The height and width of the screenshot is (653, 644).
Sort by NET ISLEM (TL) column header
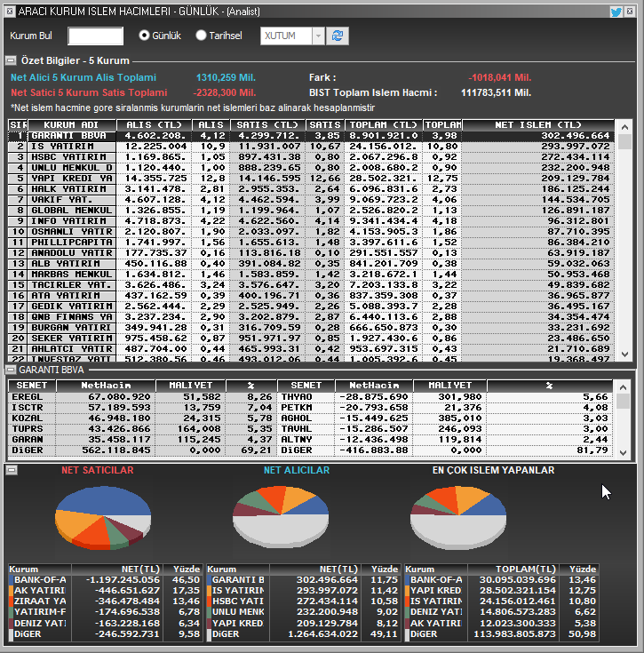pyautogui.click(x=537, y=125)
